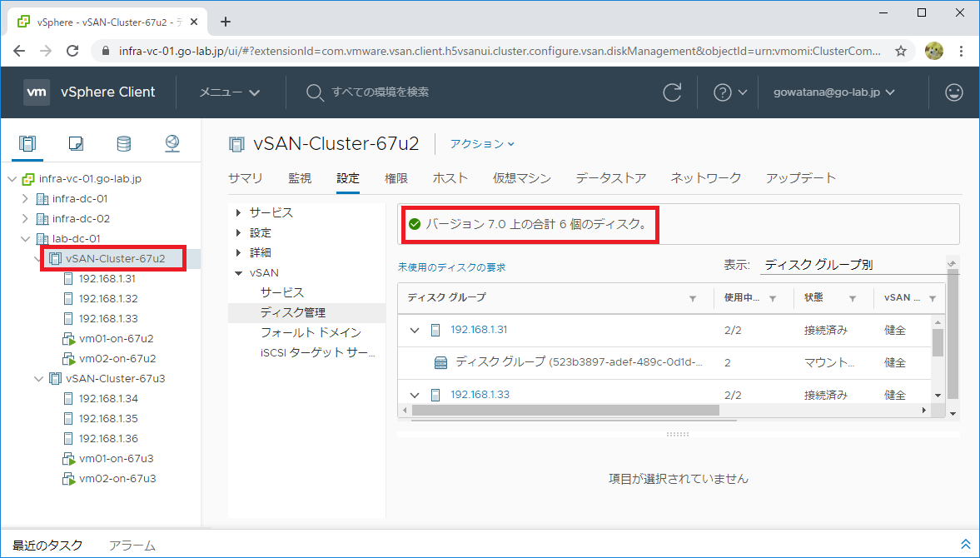
Task: Click filter icon in ディスク グループ column
Action: pos(693,299)
